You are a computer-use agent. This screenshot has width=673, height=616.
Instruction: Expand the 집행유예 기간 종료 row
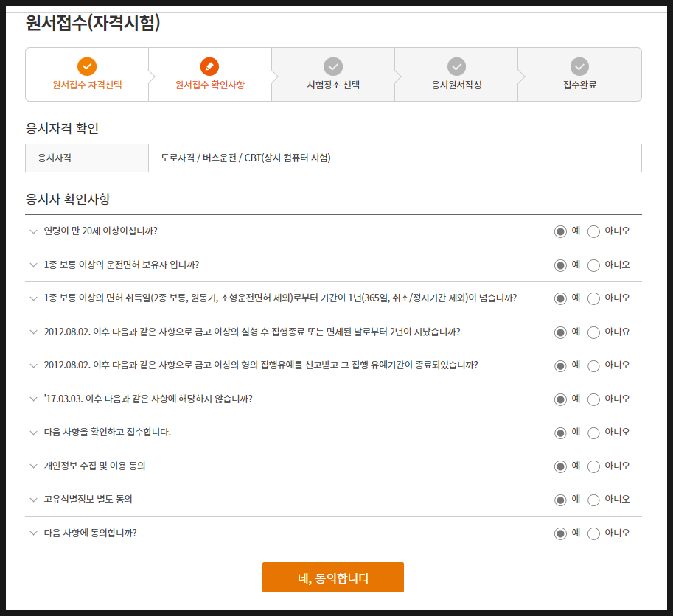point(33,365)
